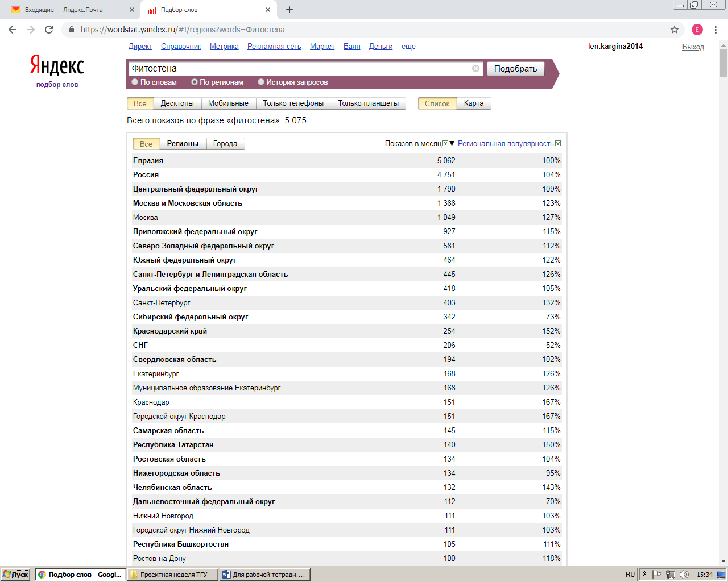Screen dimensions: 728x582
Task: Expand the ещё services menu
Action: tap(408, 47)
